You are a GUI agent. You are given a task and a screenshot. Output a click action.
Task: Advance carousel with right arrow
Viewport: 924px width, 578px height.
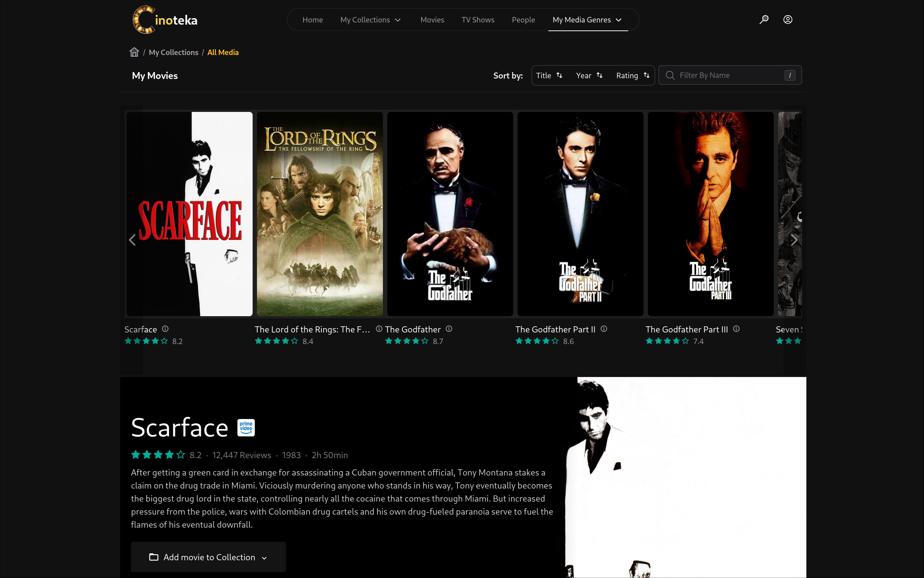pyautogui.click(x=794, y=240)
